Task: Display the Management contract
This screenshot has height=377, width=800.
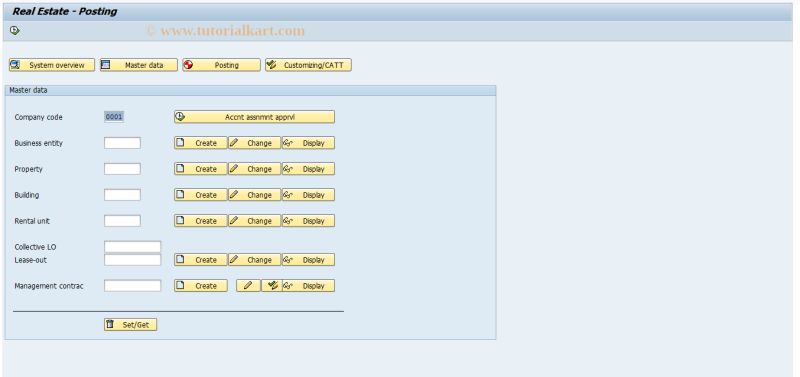Action: (308, 286)
